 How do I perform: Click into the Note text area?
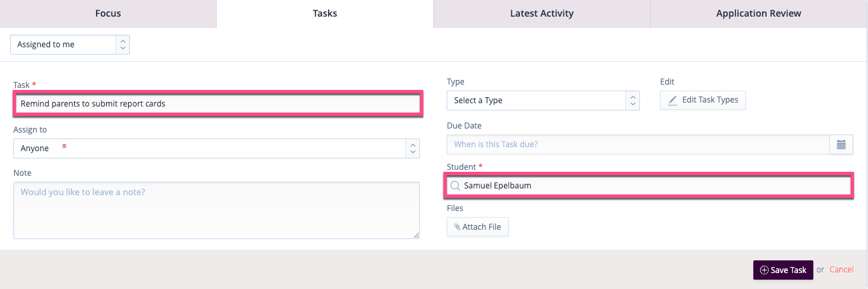(217, 210)
